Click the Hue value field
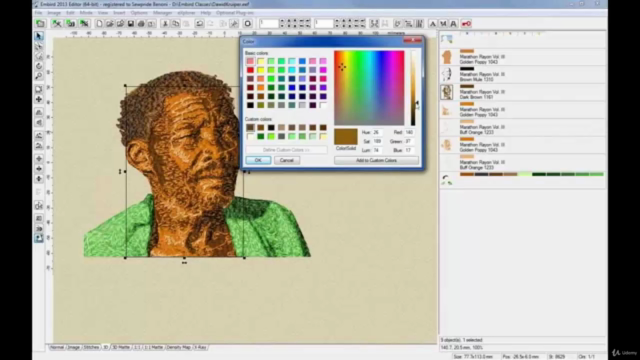The image size is (640, 360). (377, 132)
